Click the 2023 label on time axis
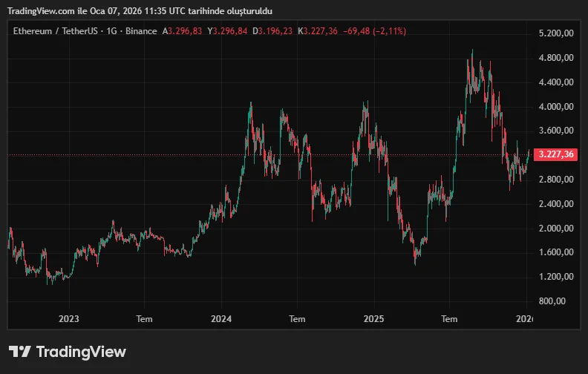Image resolution: width=588 pixels, height=374 pixels. pos(68,319)
